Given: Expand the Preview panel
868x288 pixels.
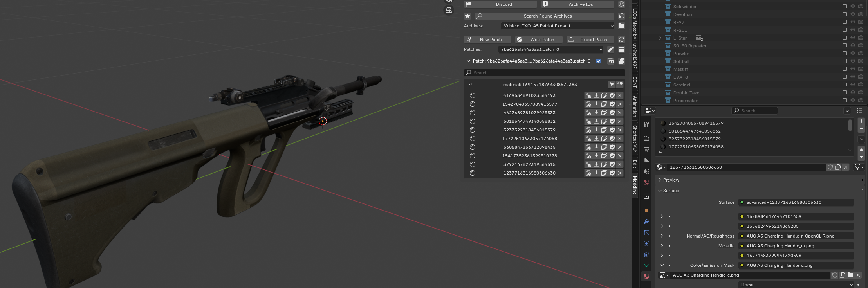Looking at the screenshot, I should [660, 180].
